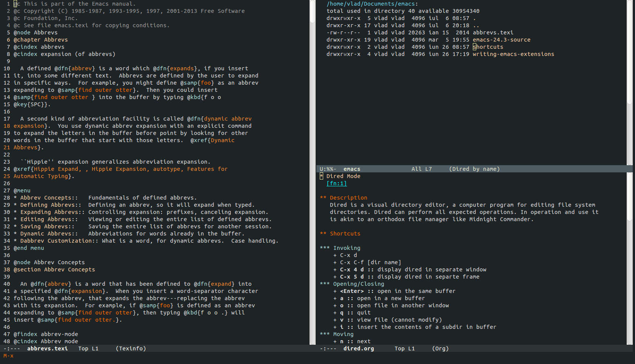This screenshot has height=364, width=635.
Task: Click '(Dired by name)' mode indicator
Action: (x=474, y=169)
